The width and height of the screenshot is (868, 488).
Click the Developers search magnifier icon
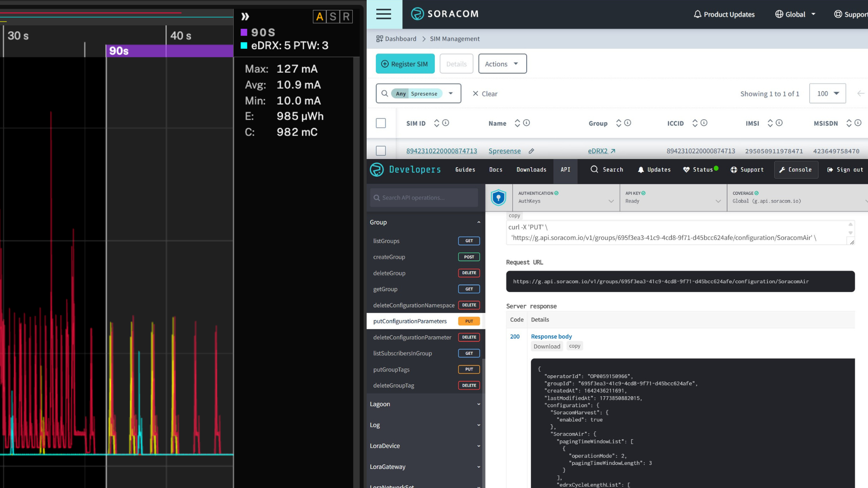click(x=594, y=169)
